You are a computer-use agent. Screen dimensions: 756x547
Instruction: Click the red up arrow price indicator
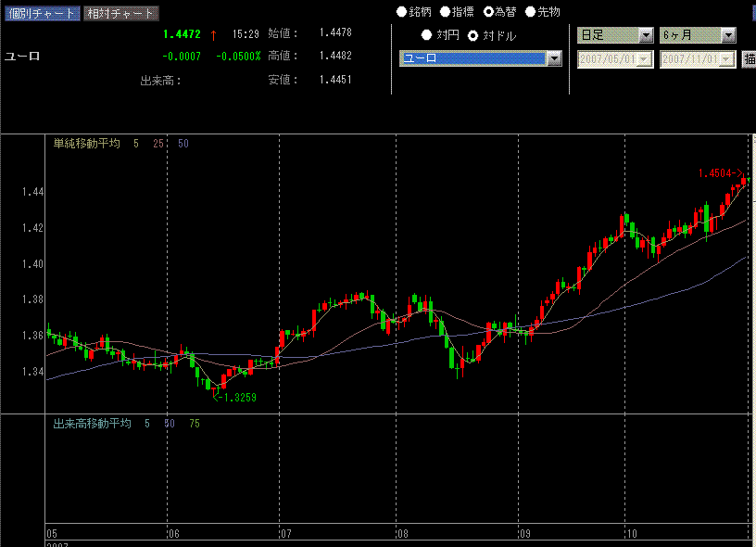[213, 34]
